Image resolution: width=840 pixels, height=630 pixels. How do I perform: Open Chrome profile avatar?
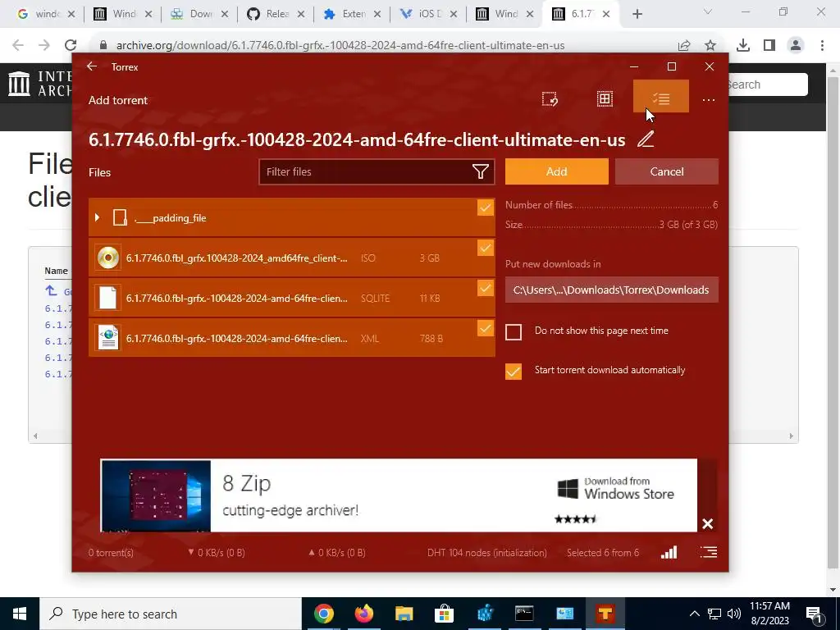(x=796, y=45)
